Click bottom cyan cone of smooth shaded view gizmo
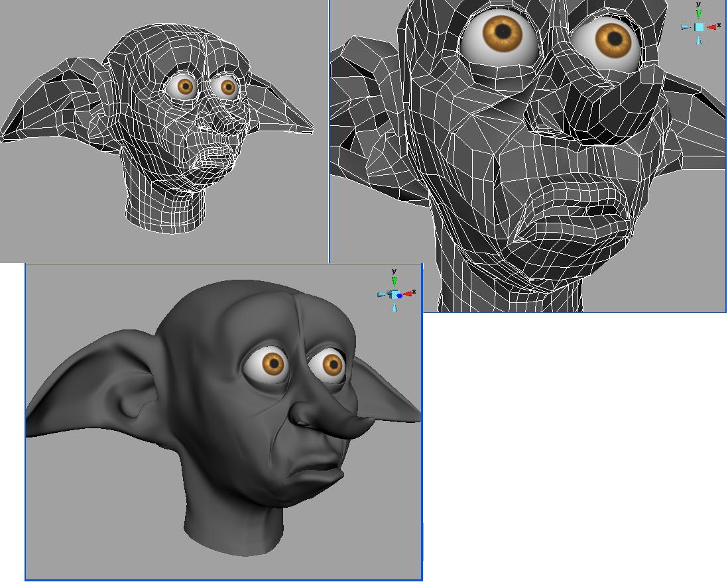 [394, 308]
